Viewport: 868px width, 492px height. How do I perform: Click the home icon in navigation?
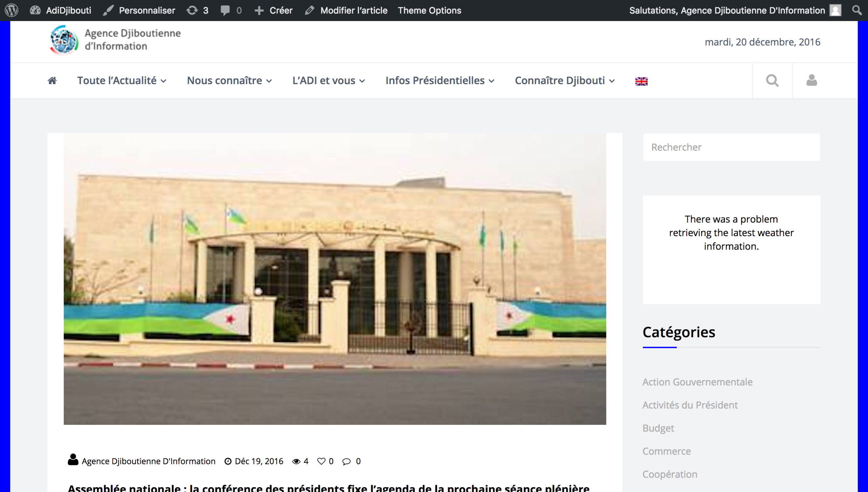(x=52, y=81)
